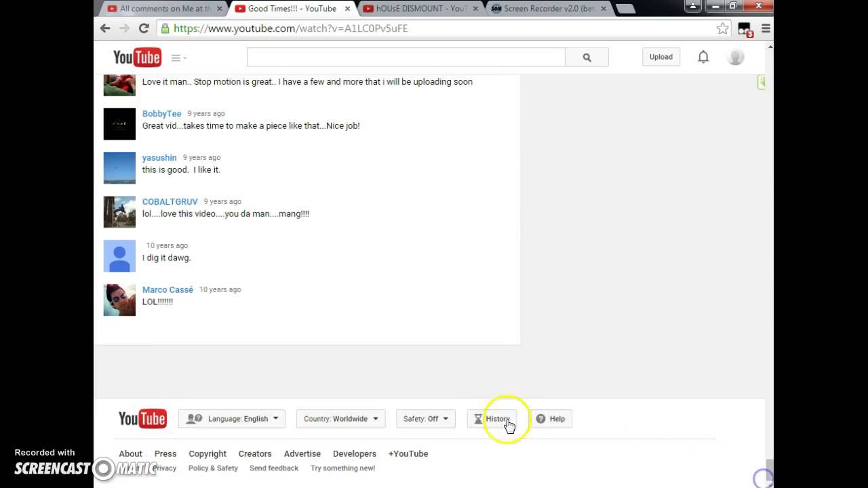Click the About footer link
Image resolution: width=868 pixels, height=488 pixels.
tap(130, 454)
